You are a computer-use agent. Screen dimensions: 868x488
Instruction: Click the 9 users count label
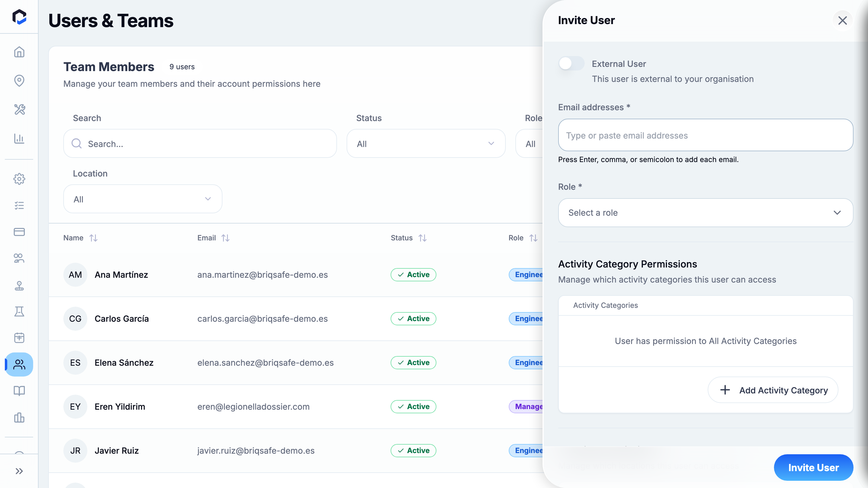click(x=182, y=67)
